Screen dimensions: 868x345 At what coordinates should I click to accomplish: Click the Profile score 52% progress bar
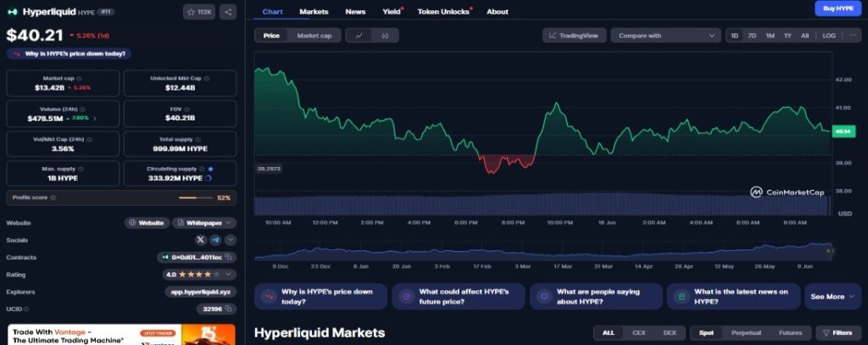(x=196, y=198)
